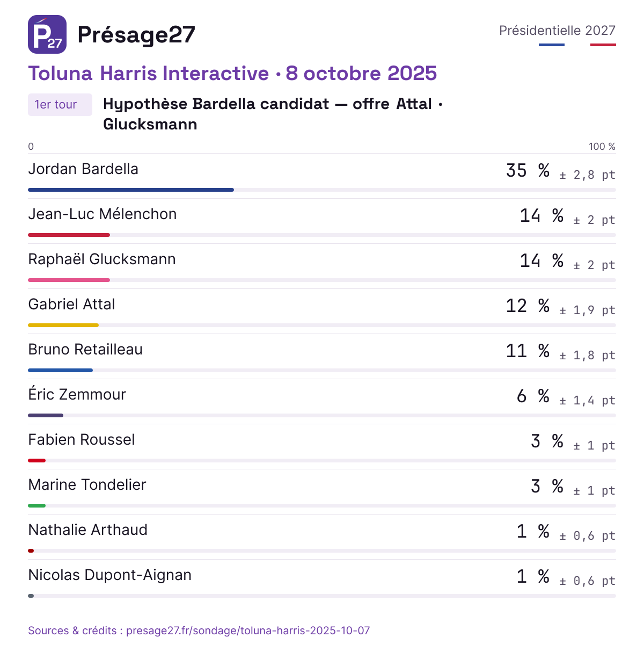Click the Présage27 brand name text
644x652 pixels.
point(136,34)
